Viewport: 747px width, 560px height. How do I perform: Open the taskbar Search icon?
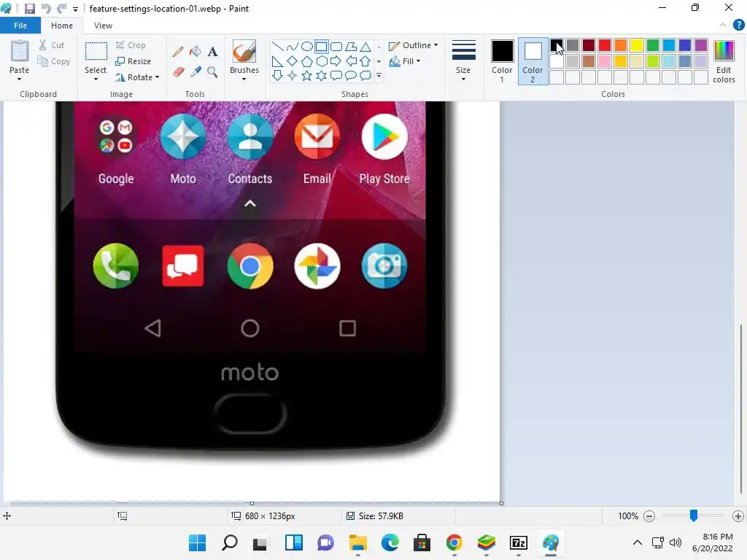tap(230, 542)
